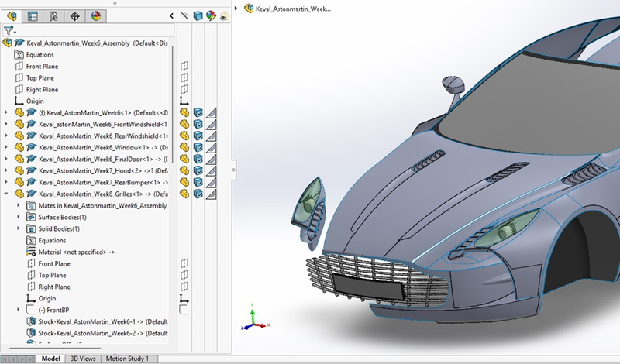The image size is (620, 364).
Task: Switch to the ConfigurationManager tab
Action: [53, 16]
